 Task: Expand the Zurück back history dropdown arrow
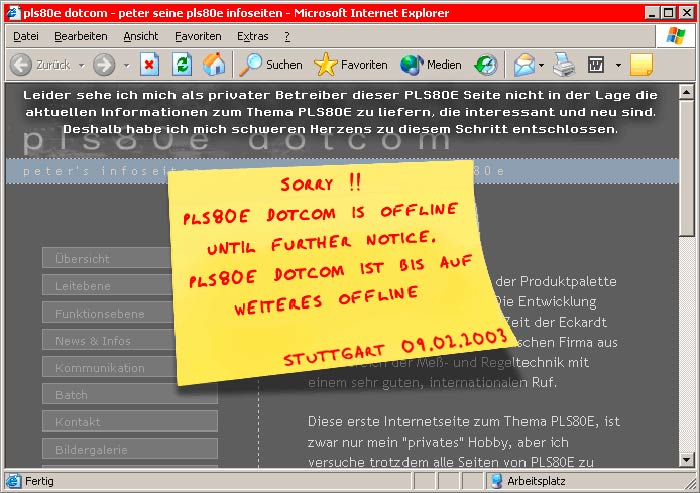click(x=80, y=65)
